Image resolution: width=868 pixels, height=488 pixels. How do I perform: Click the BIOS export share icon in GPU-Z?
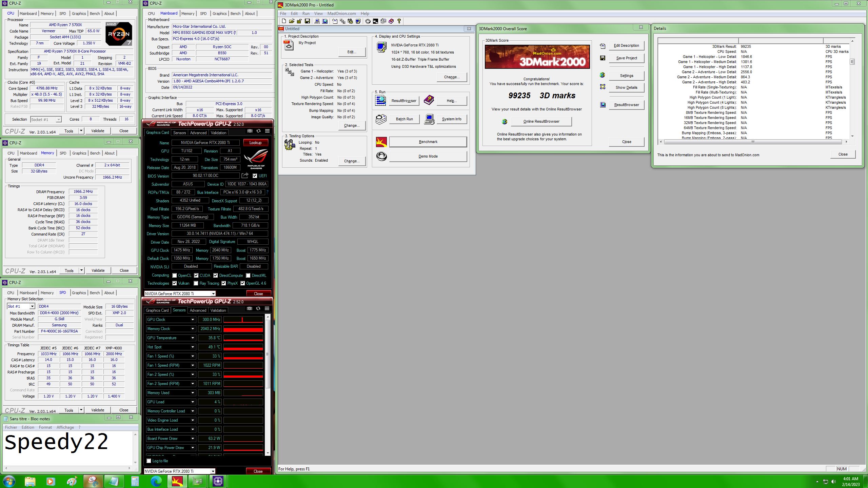[245, 176]
